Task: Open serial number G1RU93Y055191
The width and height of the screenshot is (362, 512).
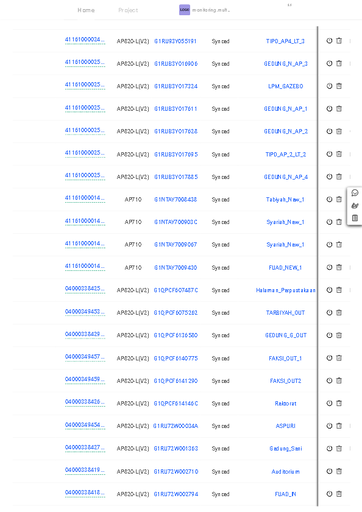Action: point(175,41)
